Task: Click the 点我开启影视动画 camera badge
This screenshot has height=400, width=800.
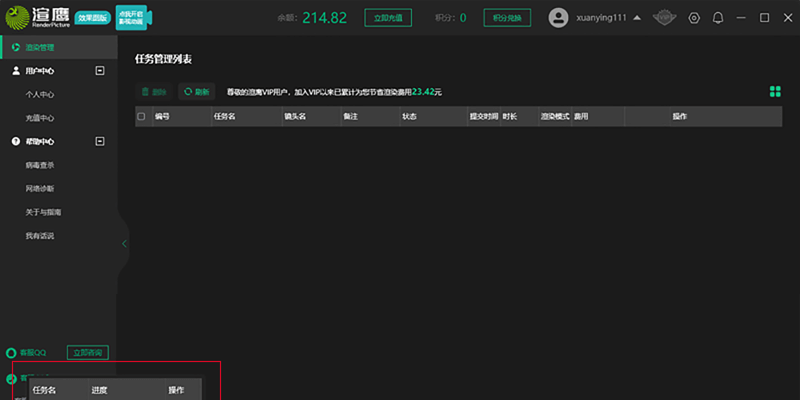Action: [x=131, y=18]
